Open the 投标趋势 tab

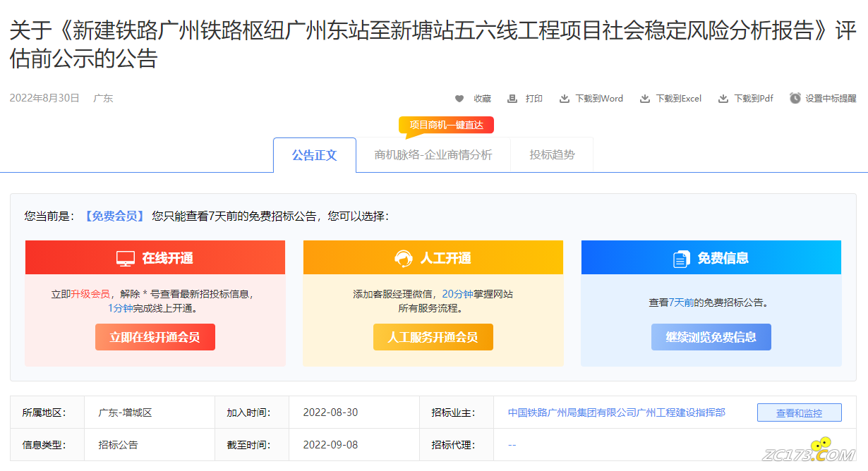pyautogui.click(x=552, y=155)
